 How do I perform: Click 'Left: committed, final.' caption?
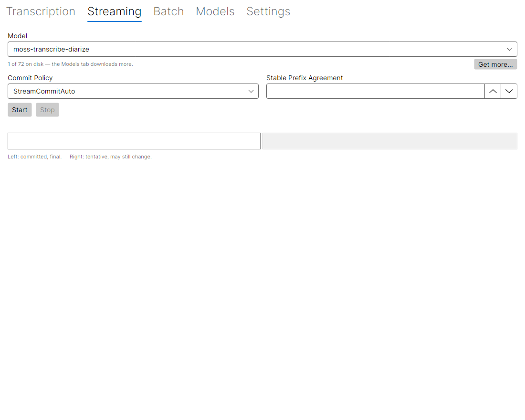[x=34, y=157]
